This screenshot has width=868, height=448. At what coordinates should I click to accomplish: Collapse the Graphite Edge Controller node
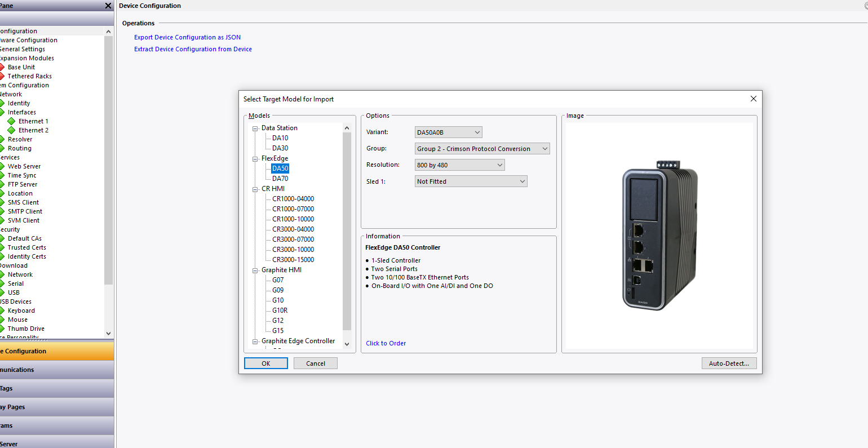255,341
